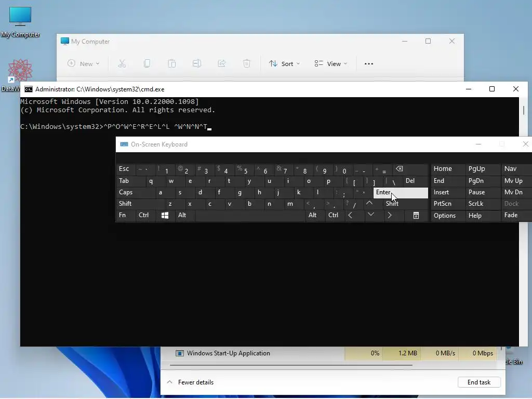Click the Copy icon in My Computer toolbar
532x399 pixels.
pyautogui.click(x=147, y=63)
